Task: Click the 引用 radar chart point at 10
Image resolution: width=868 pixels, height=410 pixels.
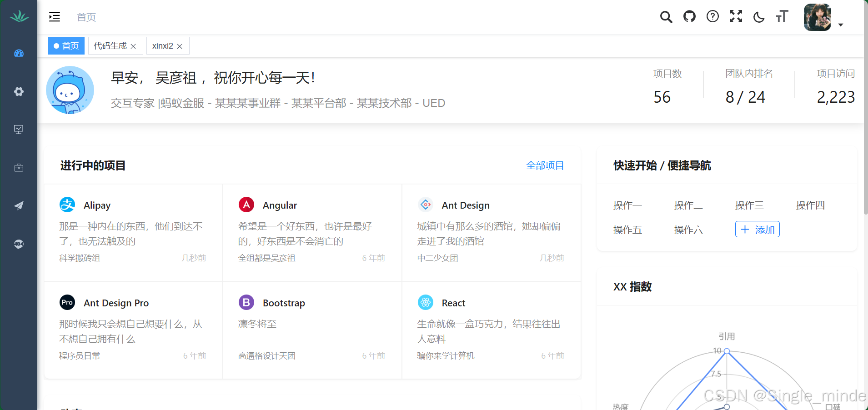Action: pyautogui.click(x=727, y=351)
